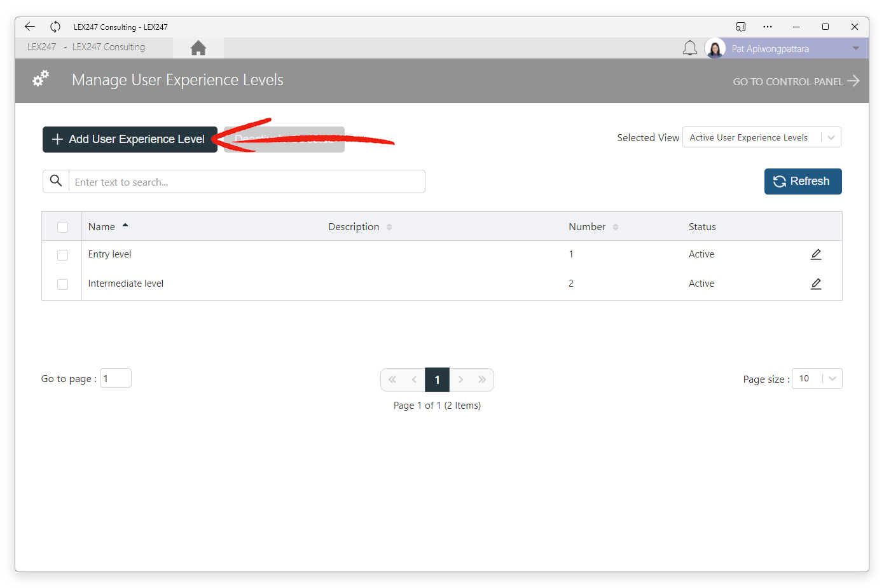The height and width of the screenshot is (588, 884).
Task: Click into the Go to page field
Action: 116,378
